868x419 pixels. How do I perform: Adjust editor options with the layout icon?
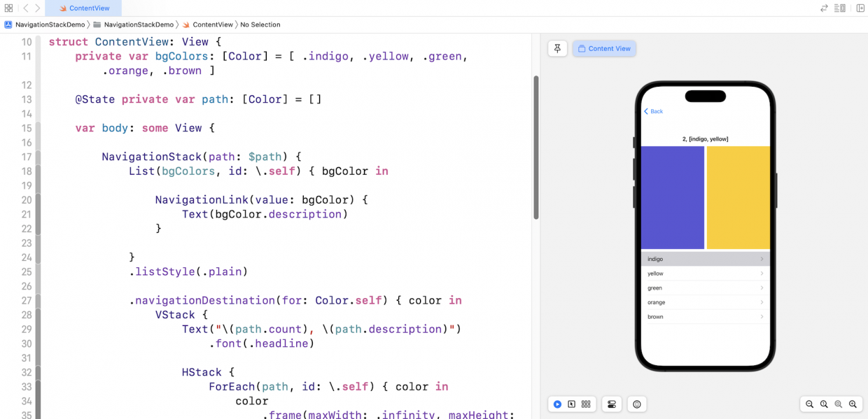click(x=840, y=8)
